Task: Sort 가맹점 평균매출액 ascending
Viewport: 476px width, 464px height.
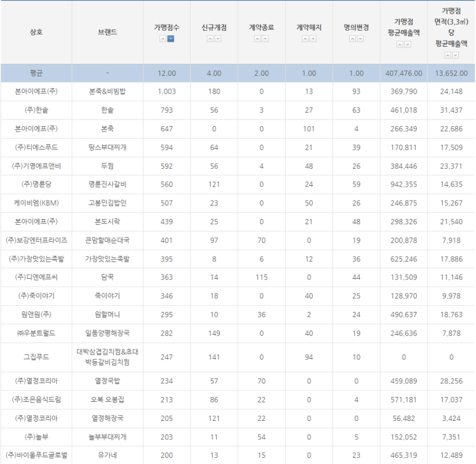Action: (x=400, y=44)
